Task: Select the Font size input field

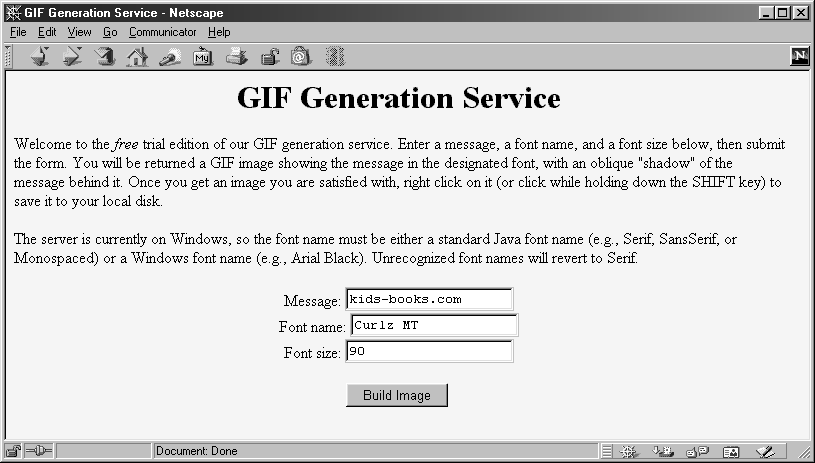Action: (x=429, y=351)
